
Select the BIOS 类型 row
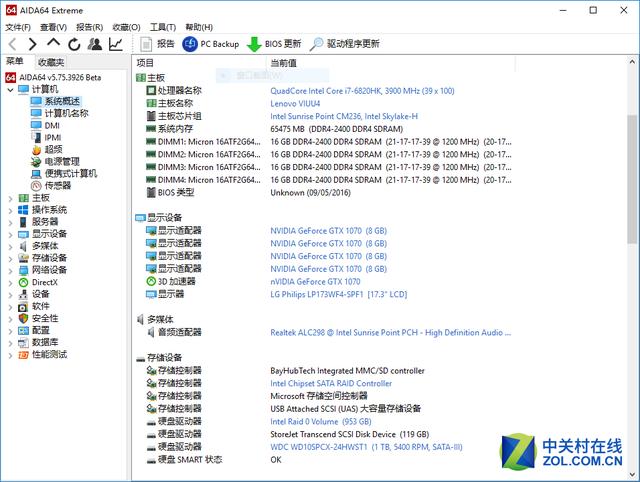(x=248, y=192)
